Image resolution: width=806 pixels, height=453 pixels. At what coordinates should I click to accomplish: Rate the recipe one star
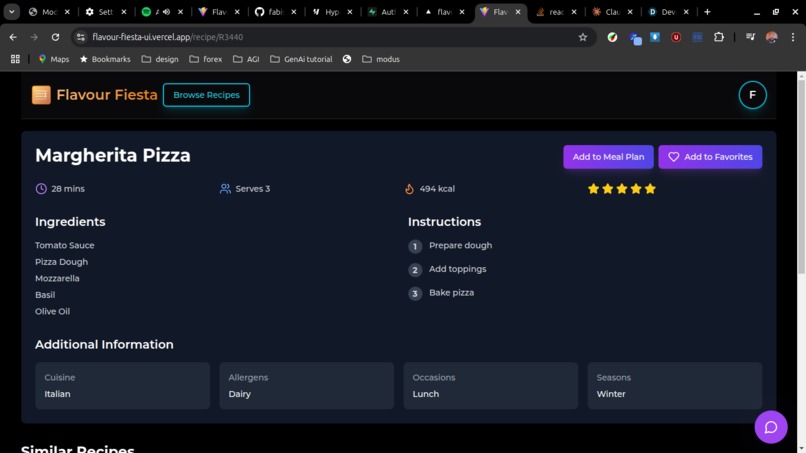point(593,189)
